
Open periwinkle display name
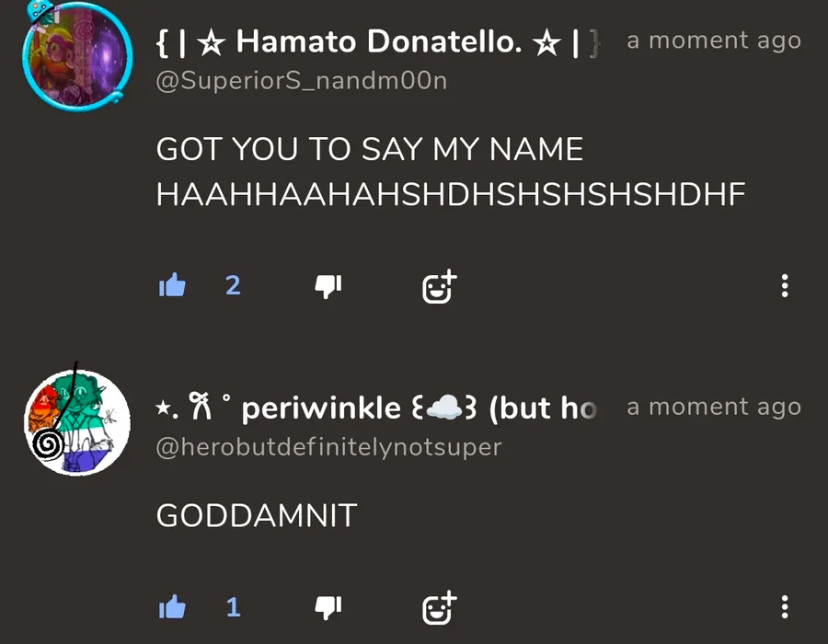coord(377,408)
